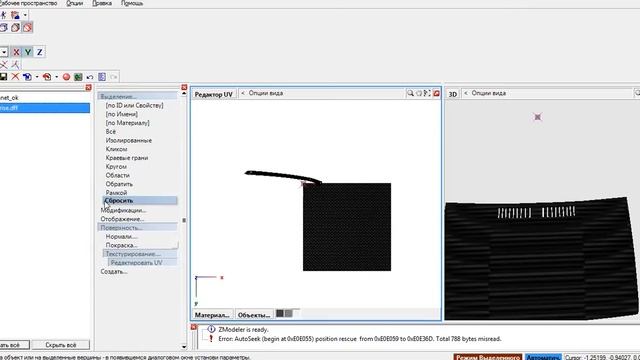Click the blue import toolbar icon
Viewport: 640px width, 360px height.
[27, 77]
